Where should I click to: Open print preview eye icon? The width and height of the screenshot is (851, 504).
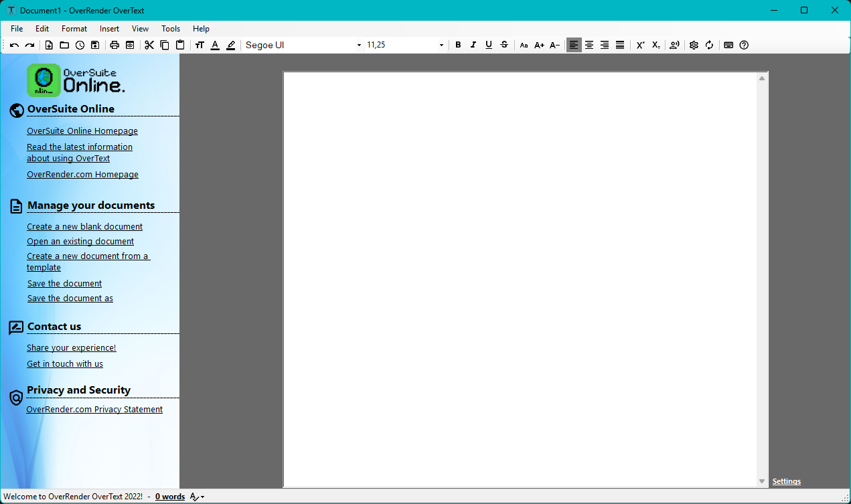point(130,46)
